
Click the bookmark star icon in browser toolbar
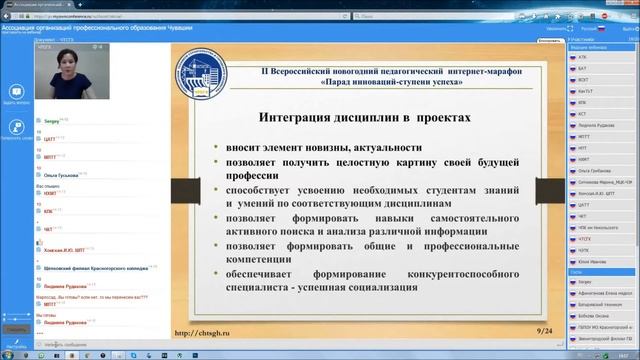coord(521,16)
